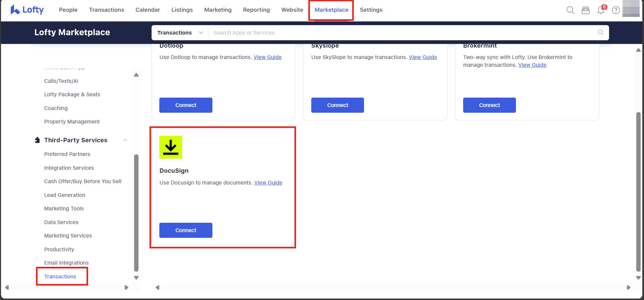The width and height of the screenshot is (644, 300).
Task: Select Marketing Tools
Action: pos(64,208)
